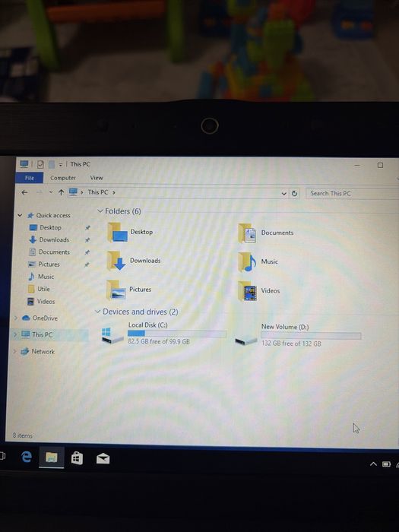This screenshot has height=532, width=399.
Task: Open the Mail app from the taskbar
Action: coord(103,459)
